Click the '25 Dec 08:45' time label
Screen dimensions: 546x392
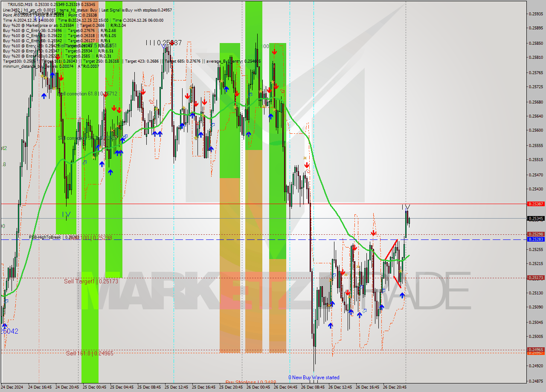pos(149,387)
